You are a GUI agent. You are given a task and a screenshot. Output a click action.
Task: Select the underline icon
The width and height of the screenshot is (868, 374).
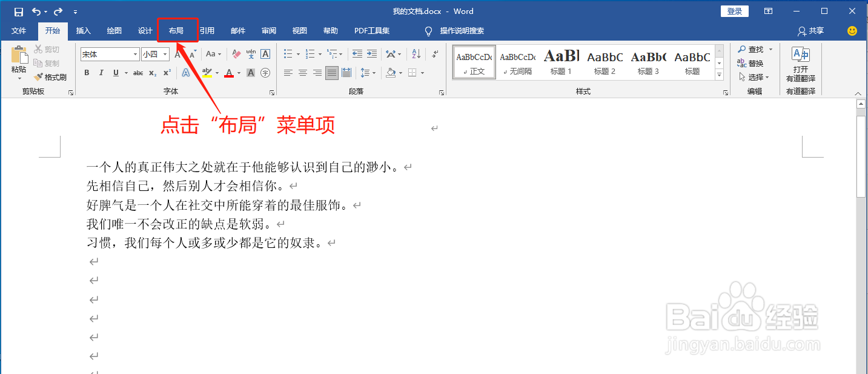tap(115, 73)
